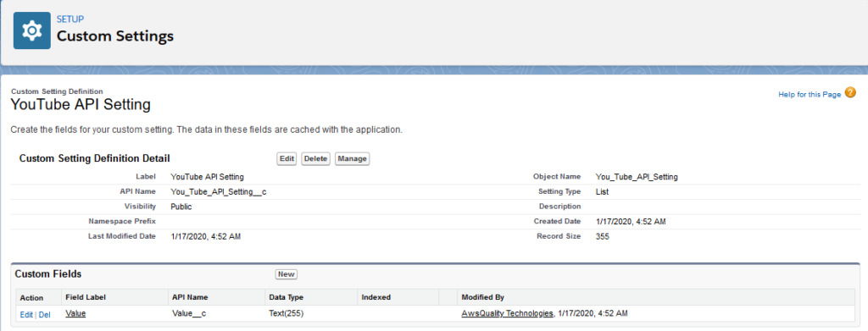Image resolution: width=868 pixels, height=331 pixels.
Task: Click the Setup gear icon
Action: click(32, 30)
